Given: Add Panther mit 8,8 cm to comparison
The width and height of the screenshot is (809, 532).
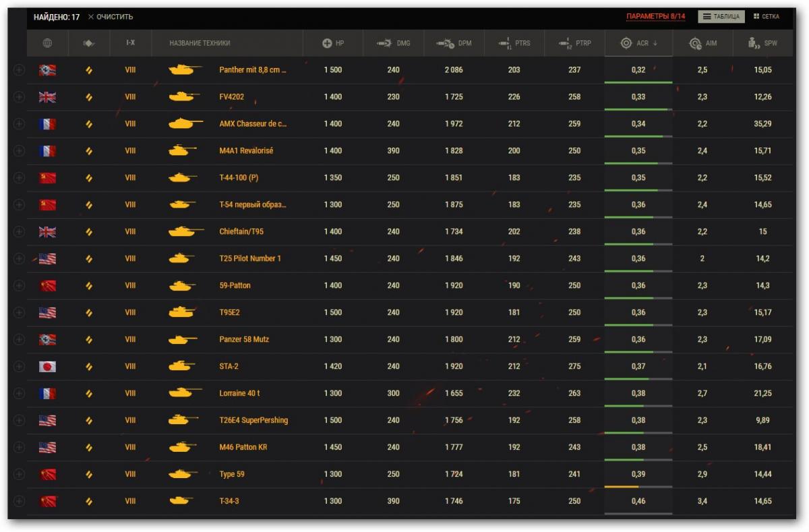Looking at the screenshot, I should [19, 70].
